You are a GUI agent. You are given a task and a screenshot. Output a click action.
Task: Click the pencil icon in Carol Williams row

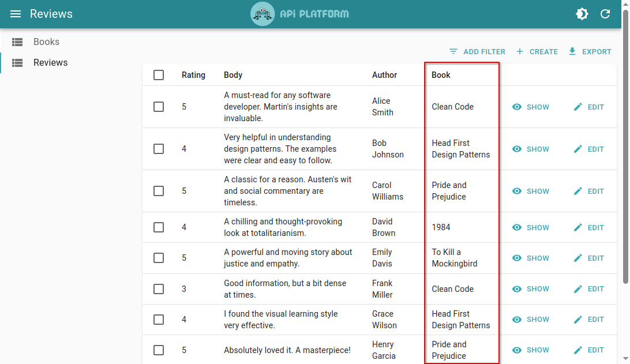coord(577,192)
